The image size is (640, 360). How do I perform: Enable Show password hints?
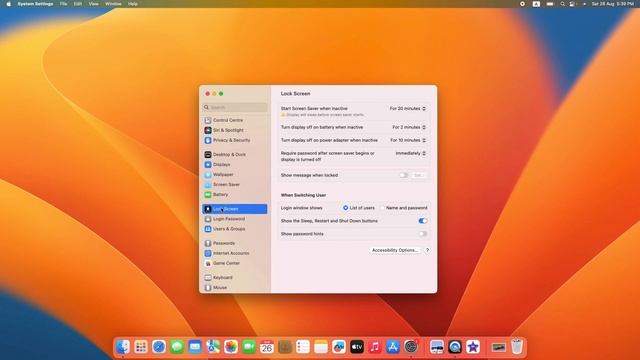click(x=422, y=234)
